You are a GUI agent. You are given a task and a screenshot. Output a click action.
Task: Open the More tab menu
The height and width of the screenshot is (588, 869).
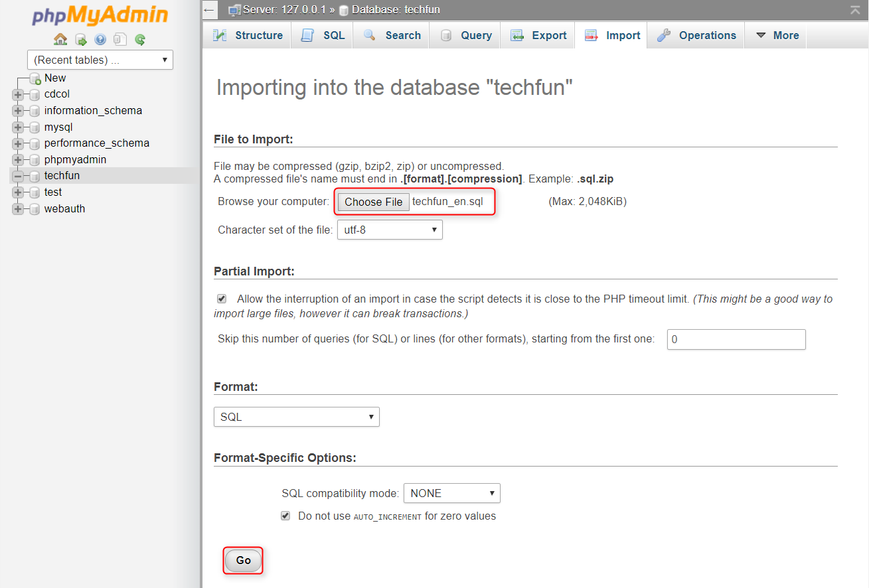(776, 36)
